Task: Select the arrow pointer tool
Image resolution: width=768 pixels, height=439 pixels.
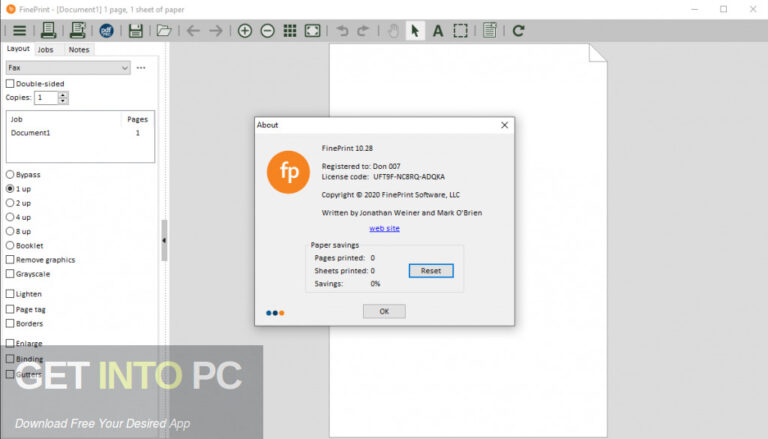Action: [415, 31]
